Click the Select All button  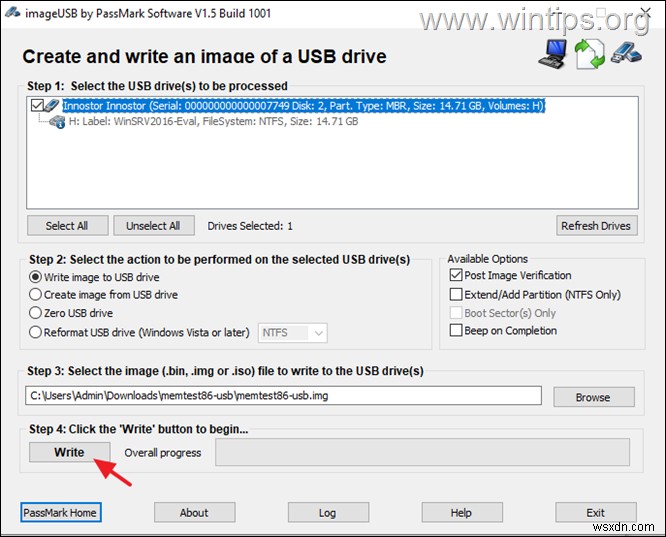click(x=68, y=226)
